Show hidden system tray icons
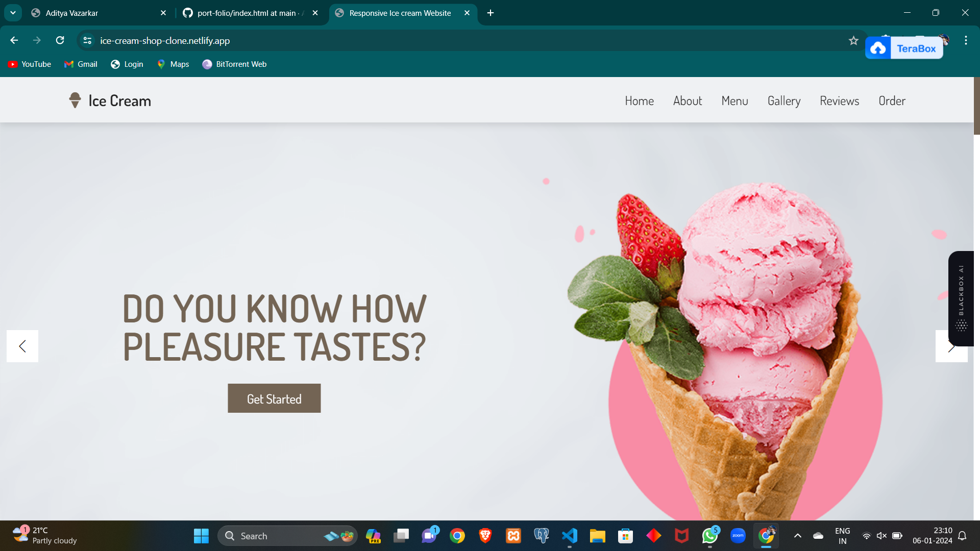The height and width of the screenshot is (551, 980). click(797, 536)
